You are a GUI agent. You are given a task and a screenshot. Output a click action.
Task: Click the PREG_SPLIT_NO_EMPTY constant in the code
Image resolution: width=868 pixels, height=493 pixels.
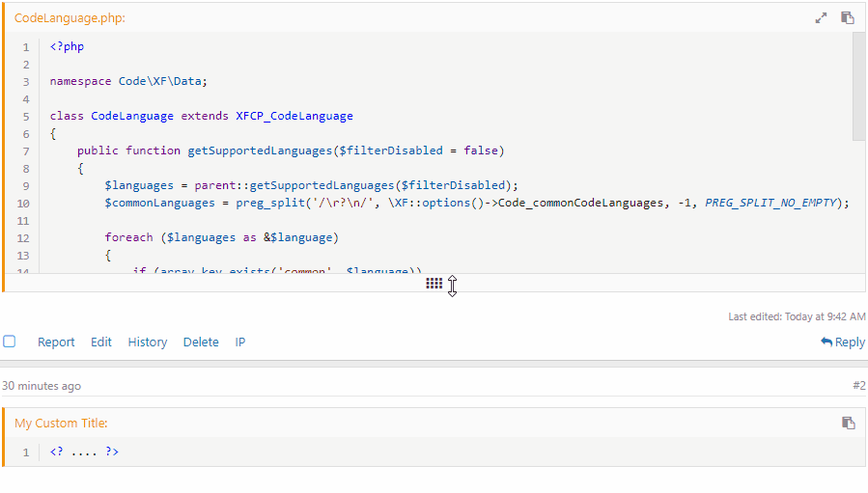pyautogui.click(x=776, y=203)
